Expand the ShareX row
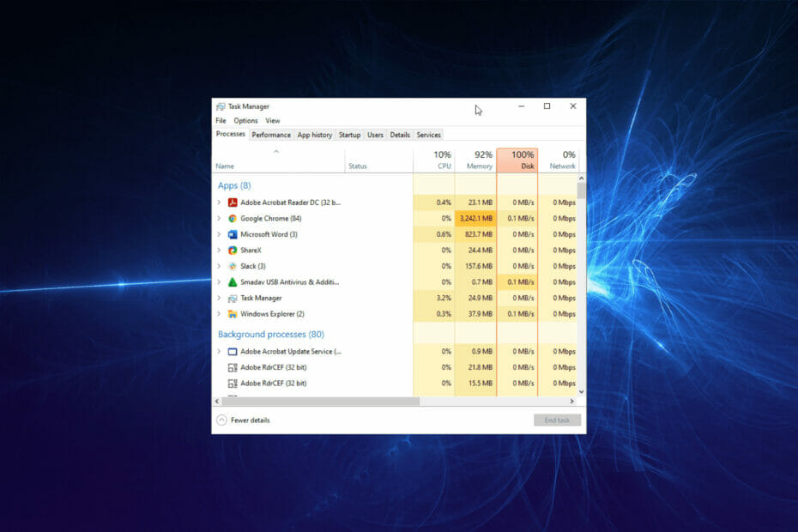The image size is (798, 532). 219,251
